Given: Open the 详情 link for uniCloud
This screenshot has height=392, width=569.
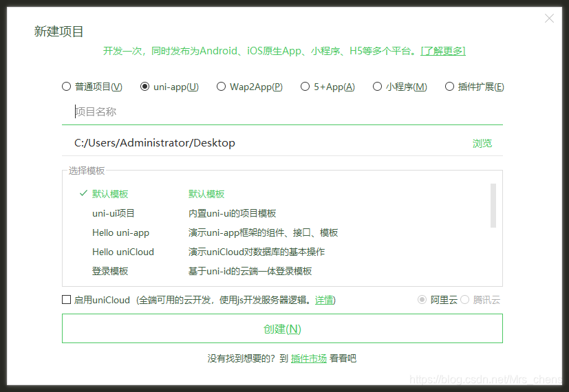Looking at the screenshot, I should pyautogui.click(x=324, y=300).
